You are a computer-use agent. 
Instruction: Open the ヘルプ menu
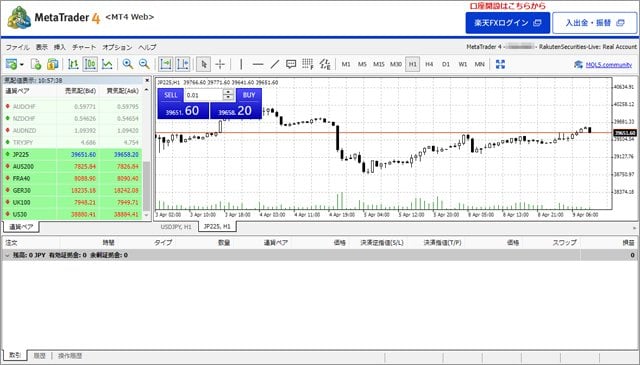click(147, 47)
